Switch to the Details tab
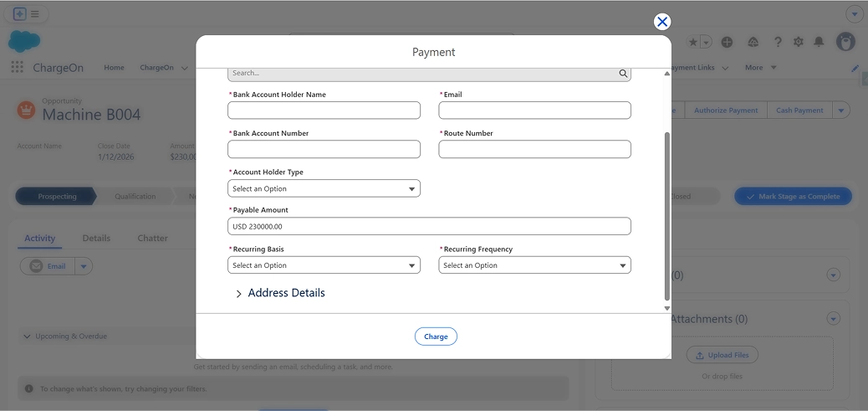 96,239
